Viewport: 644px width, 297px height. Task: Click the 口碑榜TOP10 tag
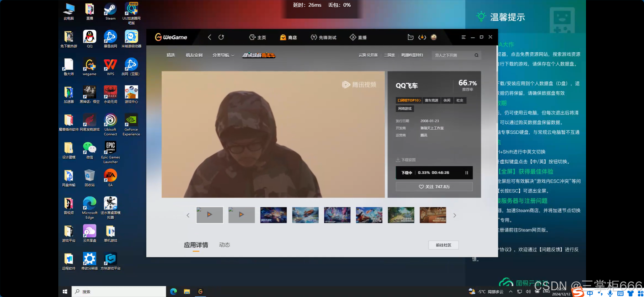click(x=409, y=100)
